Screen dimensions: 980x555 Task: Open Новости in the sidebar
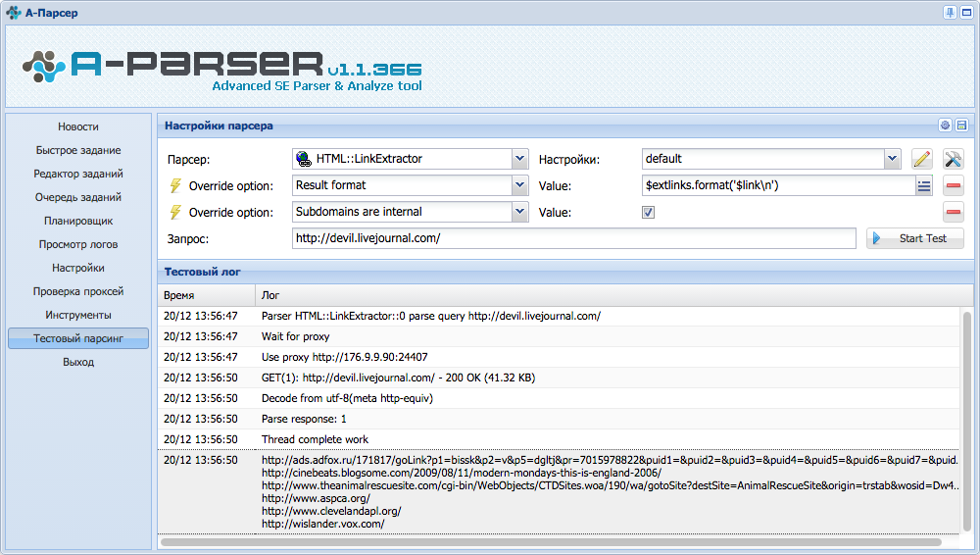(x=78, y=126)
